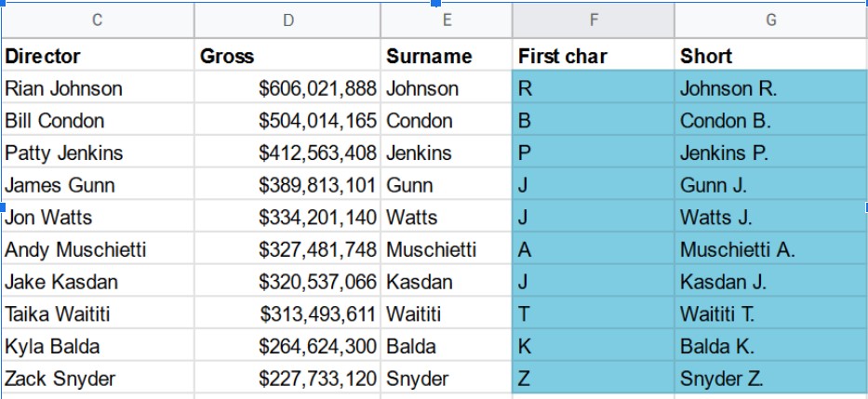Click the 'Waititi T.' cell
868x399 pixels.
click(x=770, y=314)
